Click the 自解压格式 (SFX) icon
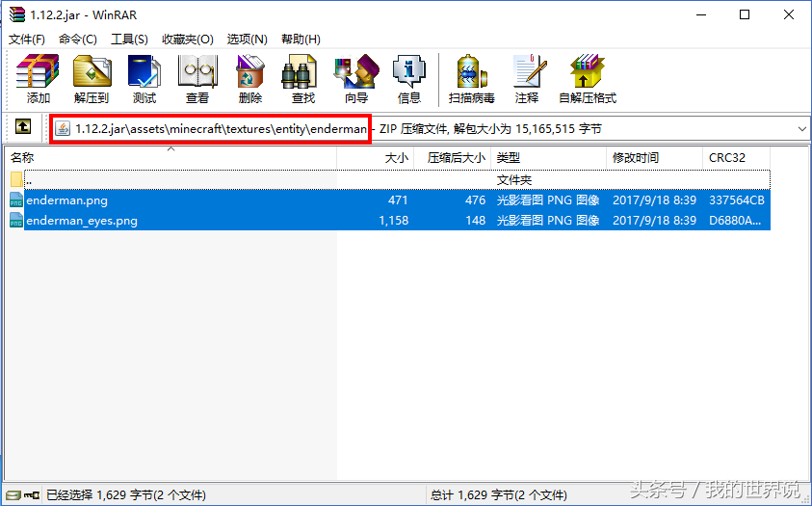The width and height of the screenshot is (812, 506). pyautogui.click(x=587, y=79)
